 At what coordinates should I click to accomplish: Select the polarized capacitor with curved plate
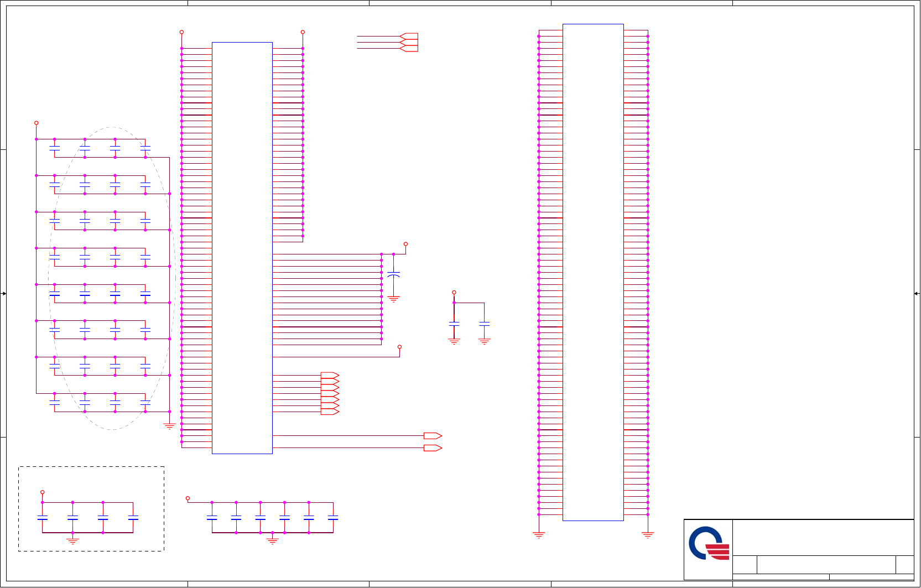[x=393, y=274]
